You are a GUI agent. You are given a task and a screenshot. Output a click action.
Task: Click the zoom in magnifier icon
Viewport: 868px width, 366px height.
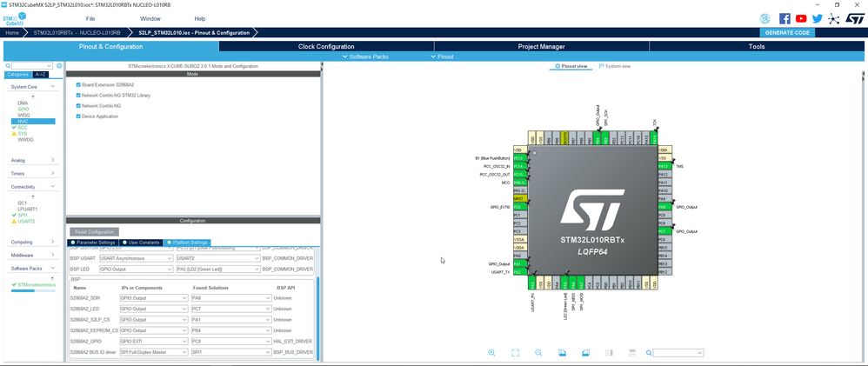491,353
